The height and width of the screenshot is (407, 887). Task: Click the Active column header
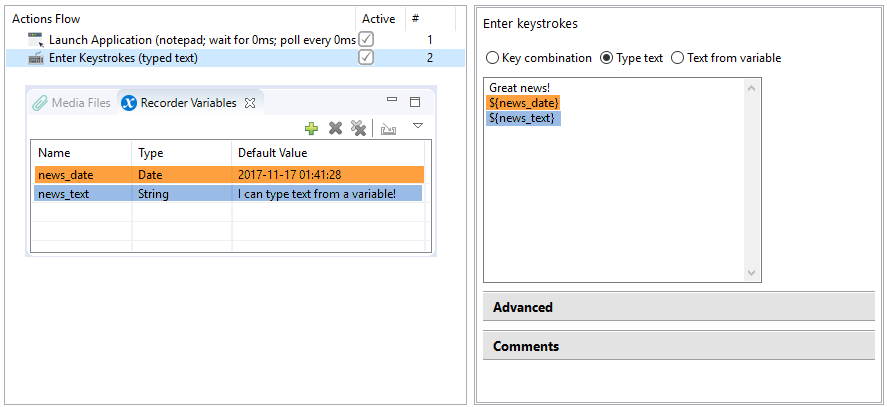coord(379,19)
